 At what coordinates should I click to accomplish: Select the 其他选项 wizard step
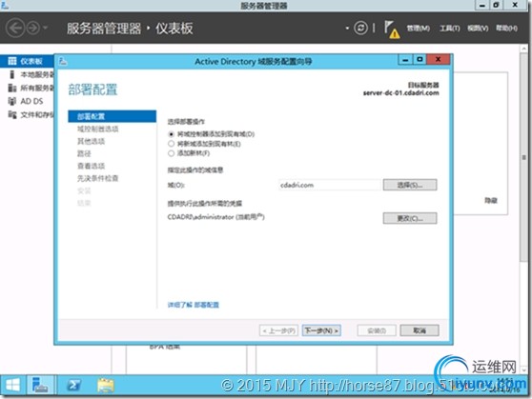[91, 141]
